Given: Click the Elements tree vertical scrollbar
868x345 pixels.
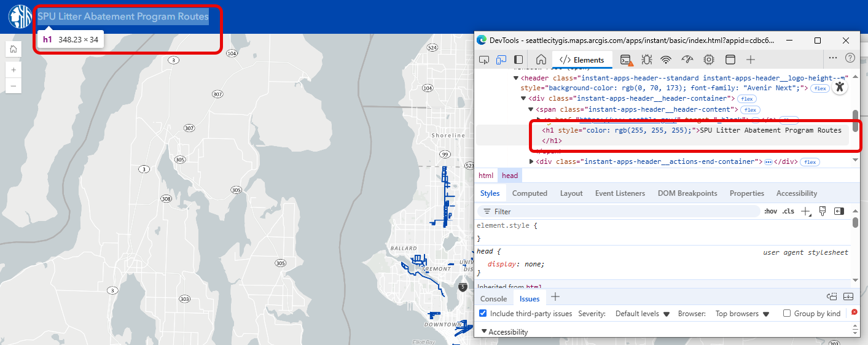Looking at the screenshot, I should click(x=855, y=120).
